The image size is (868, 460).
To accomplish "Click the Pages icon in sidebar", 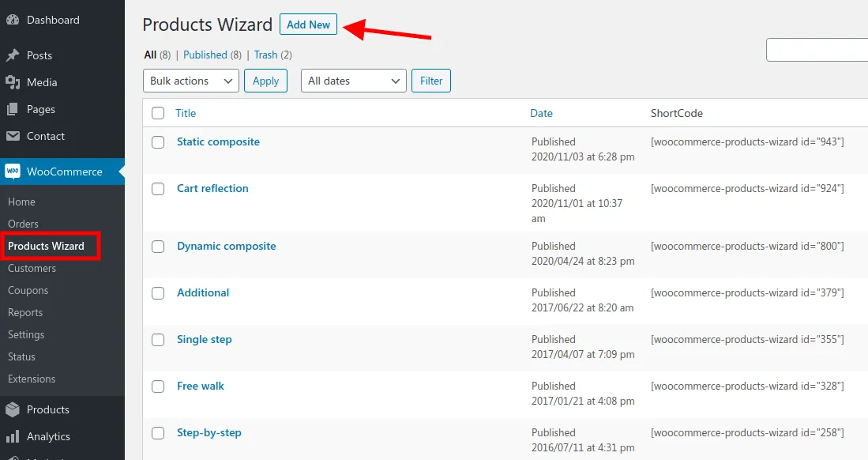I will click(13, 109).
